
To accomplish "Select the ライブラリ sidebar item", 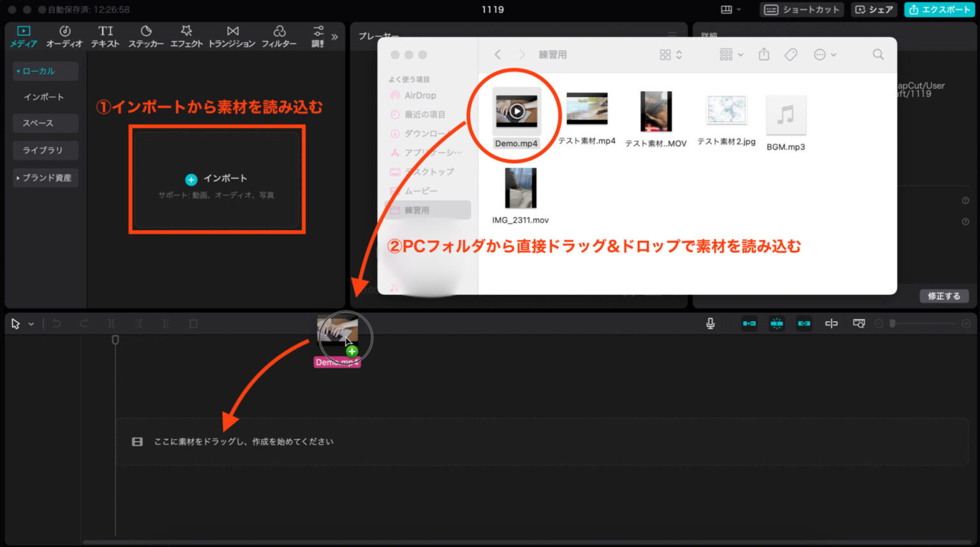I will pyautogui.click(x=45, y=150).
